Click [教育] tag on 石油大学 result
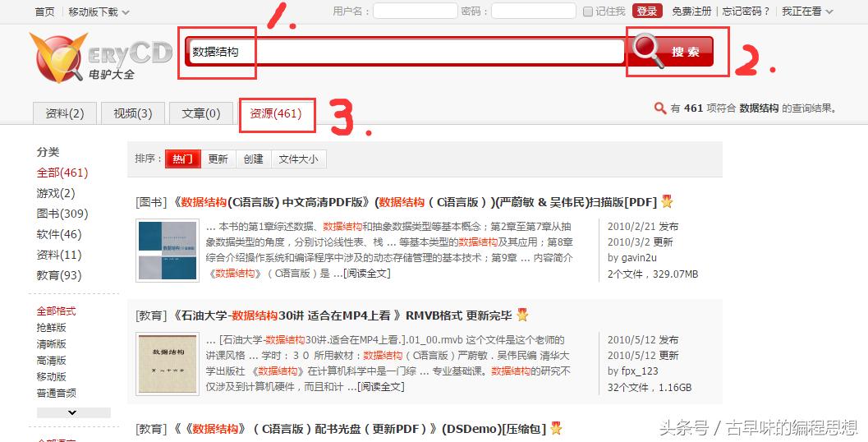This screenshot has width=868, height=442. coord(151,315)
